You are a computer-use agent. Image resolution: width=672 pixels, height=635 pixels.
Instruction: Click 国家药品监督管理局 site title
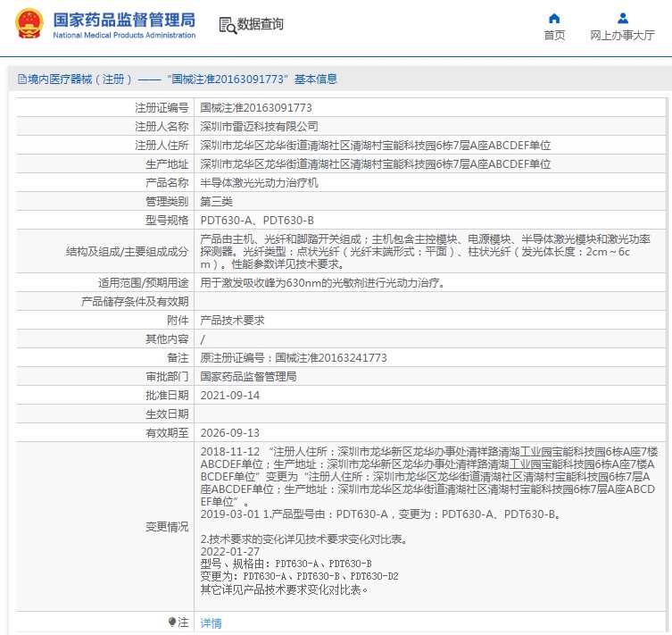124,21
